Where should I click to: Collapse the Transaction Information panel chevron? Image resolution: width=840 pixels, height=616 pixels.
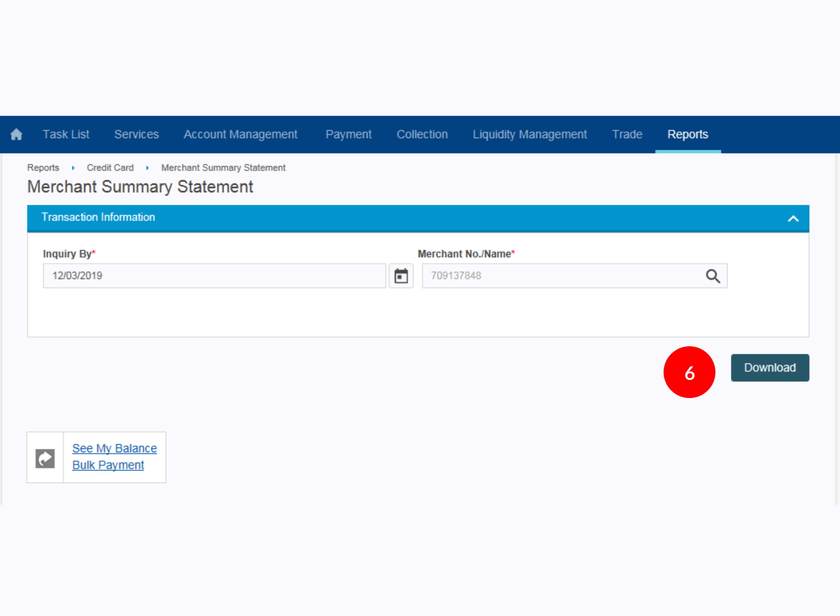tap(793, 218)
